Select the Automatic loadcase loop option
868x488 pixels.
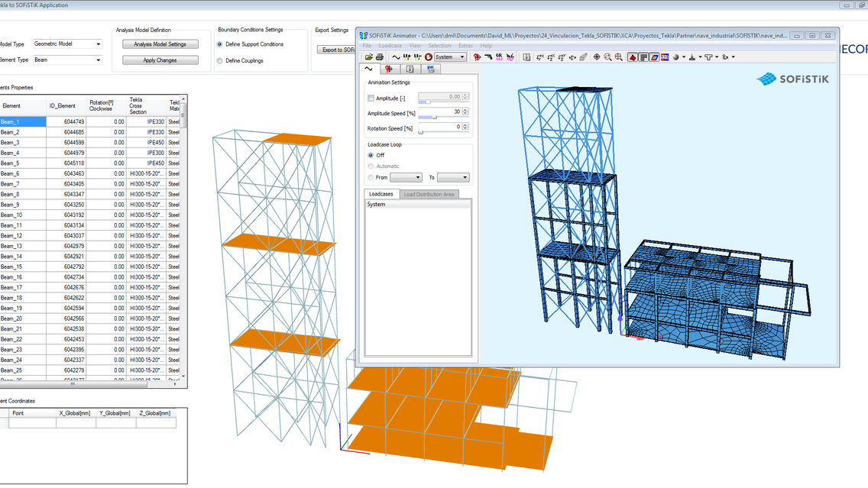pyautogui.click(x=371, y=166)
